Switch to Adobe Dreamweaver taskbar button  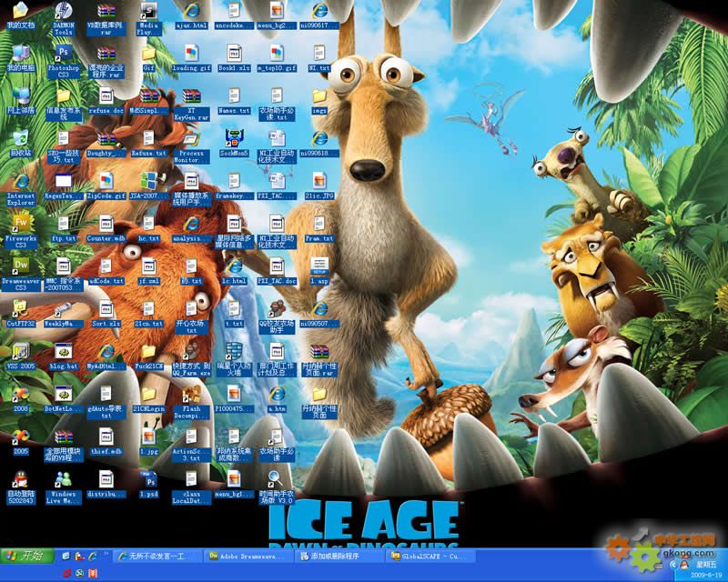248,556
